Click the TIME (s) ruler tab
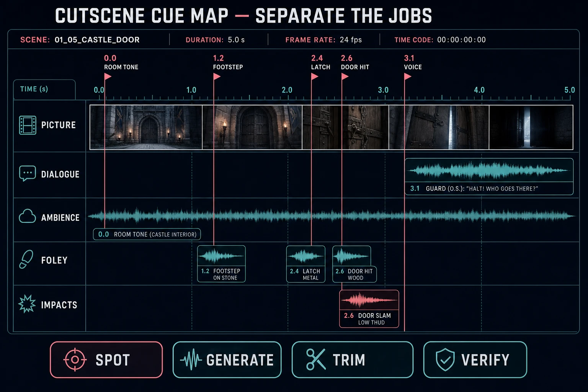 [x=44, y=89]
